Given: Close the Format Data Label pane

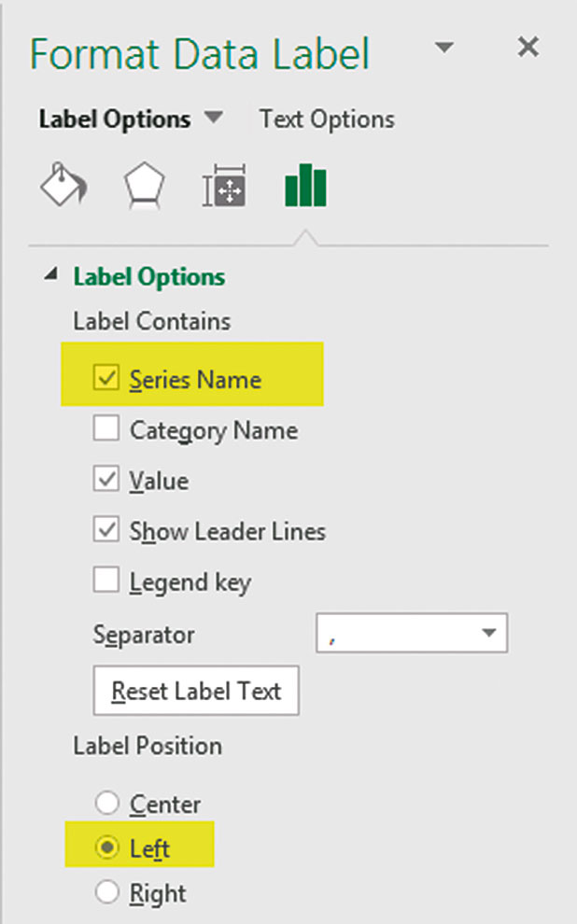Looking at the screenshot, I should tap(528, 48).
